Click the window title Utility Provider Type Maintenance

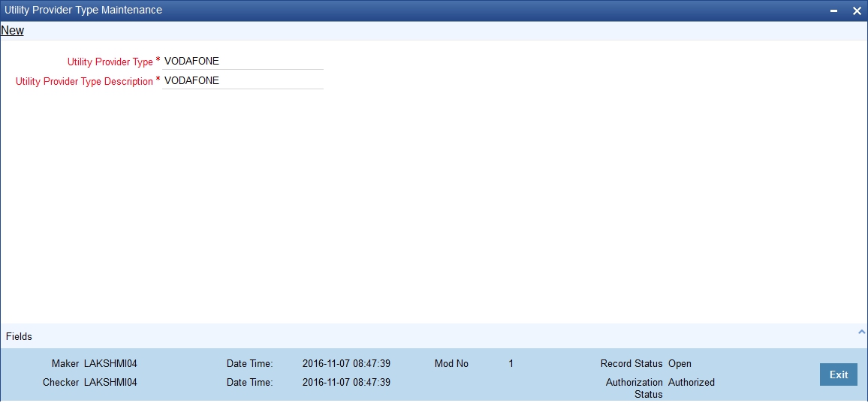(83, 10)
